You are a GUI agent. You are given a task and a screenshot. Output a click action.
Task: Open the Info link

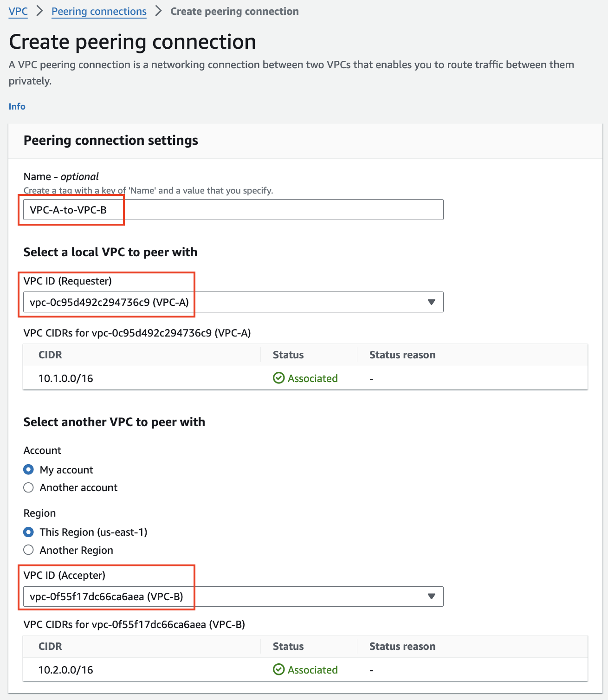coord(17,106)
